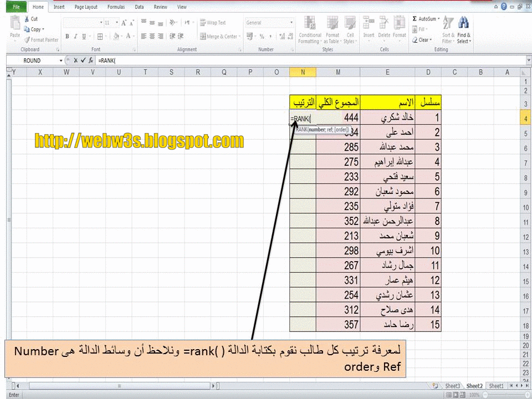The image size is (532, 399).
Task: Cancel formula entry with X button
Action: [76, 60]
